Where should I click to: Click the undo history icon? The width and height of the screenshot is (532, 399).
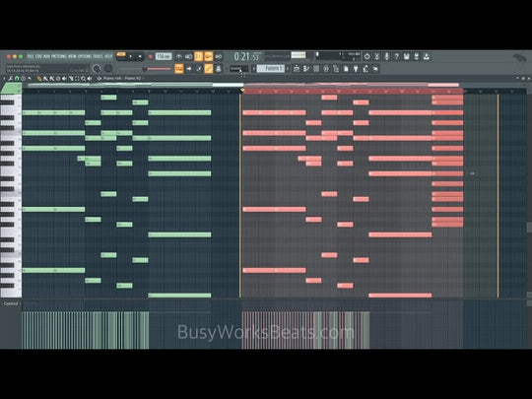(366, 57)
